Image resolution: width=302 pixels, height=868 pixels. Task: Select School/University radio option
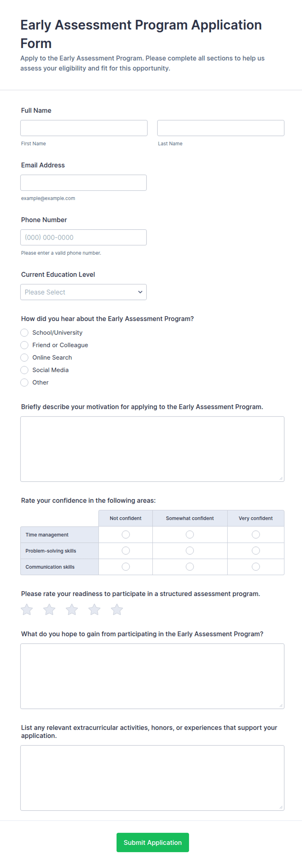pyautogui.click(x=24, y=333)
